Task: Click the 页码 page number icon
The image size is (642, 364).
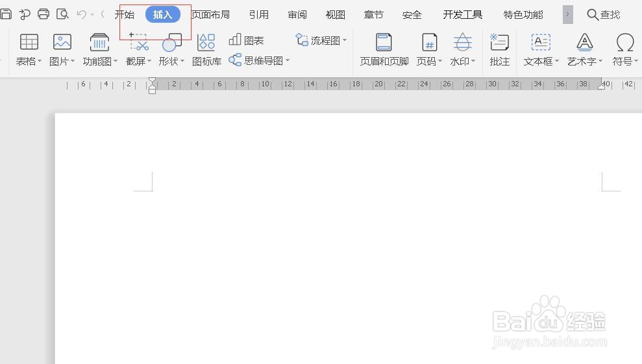Action: 429,42
